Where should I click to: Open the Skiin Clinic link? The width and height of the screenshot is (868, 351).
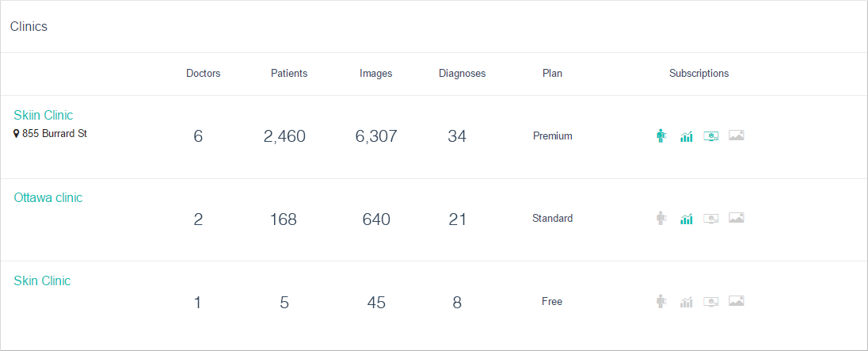[x=44, y=116]
